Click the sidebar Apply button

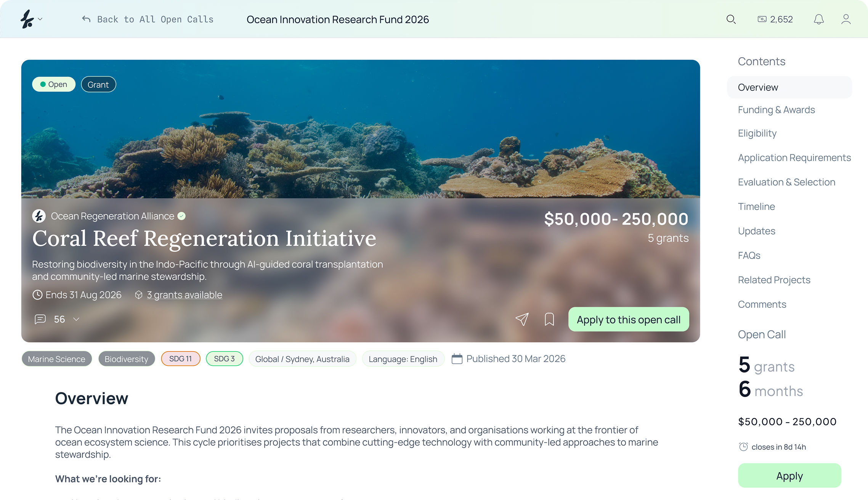pyautogui.click(x=789, y=476)
